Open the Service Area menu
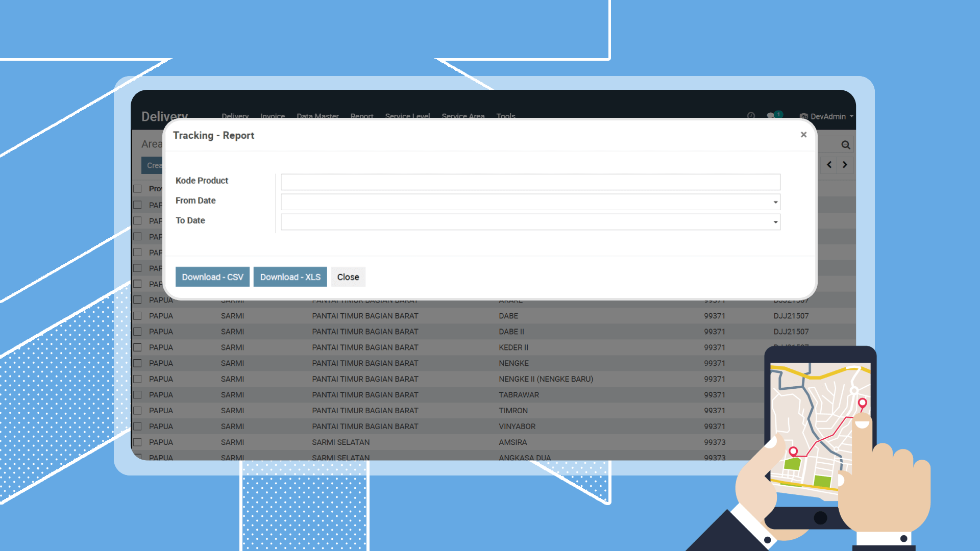 (x=463, y=116)
